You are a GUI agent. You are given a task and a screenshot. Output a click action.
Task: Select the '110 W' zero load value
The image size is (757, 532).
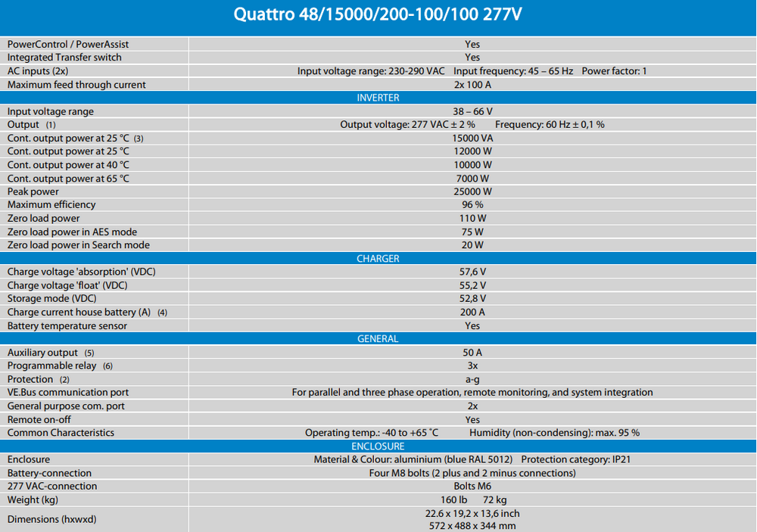click(x=472, y=218)
